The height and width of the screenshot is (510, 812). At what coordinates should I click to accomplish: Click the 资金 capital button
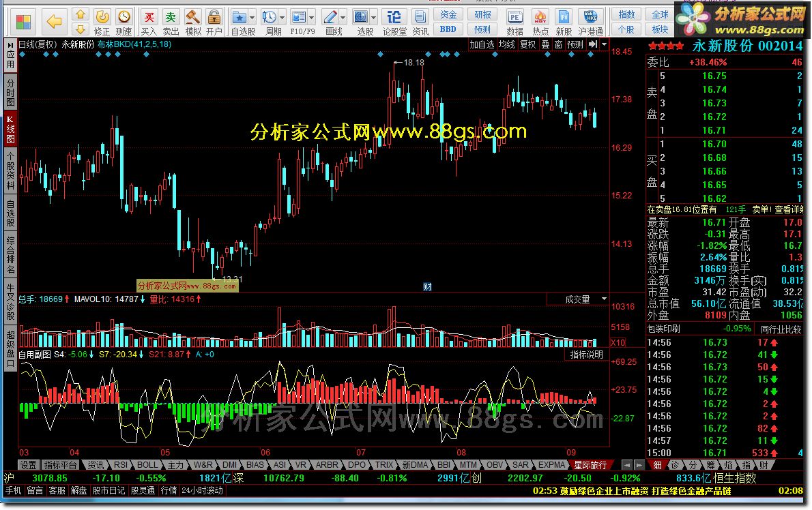point(448,14)
